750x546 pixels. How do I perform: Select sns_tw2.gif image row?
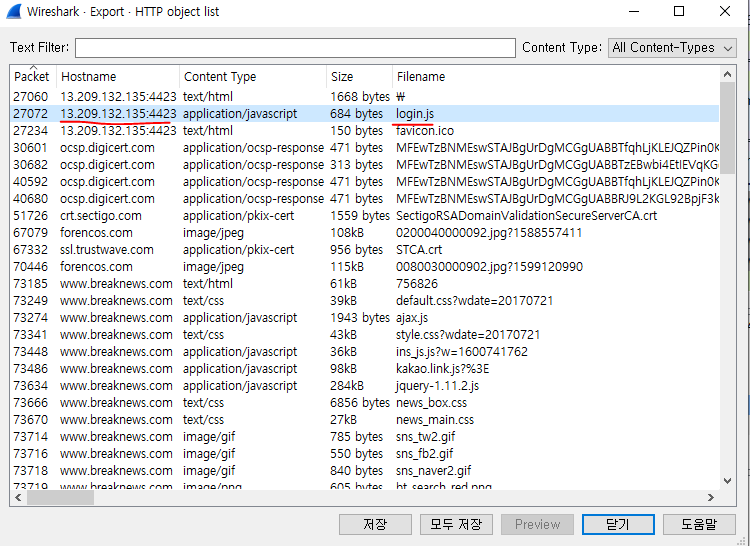coord(364,437)
